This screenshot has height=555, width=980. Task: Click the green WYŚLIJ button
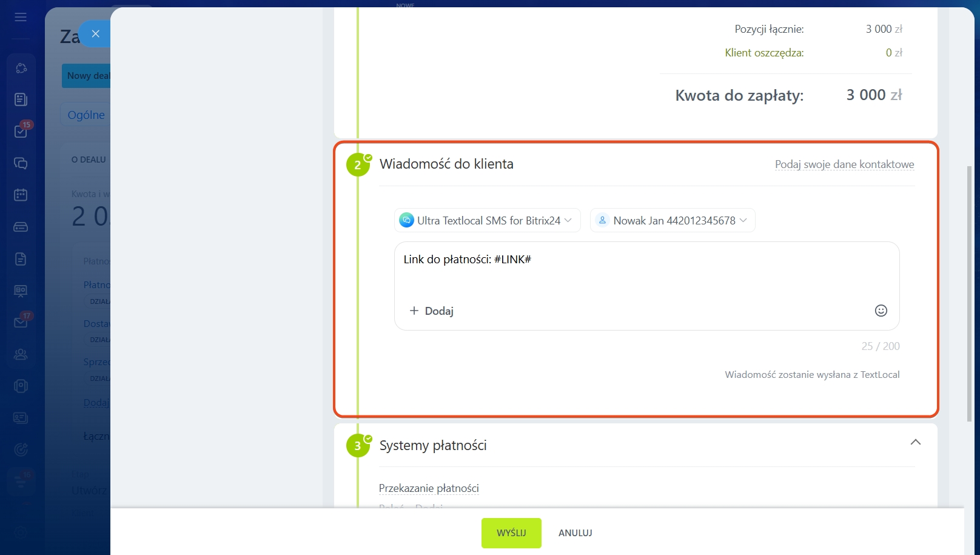511,533
